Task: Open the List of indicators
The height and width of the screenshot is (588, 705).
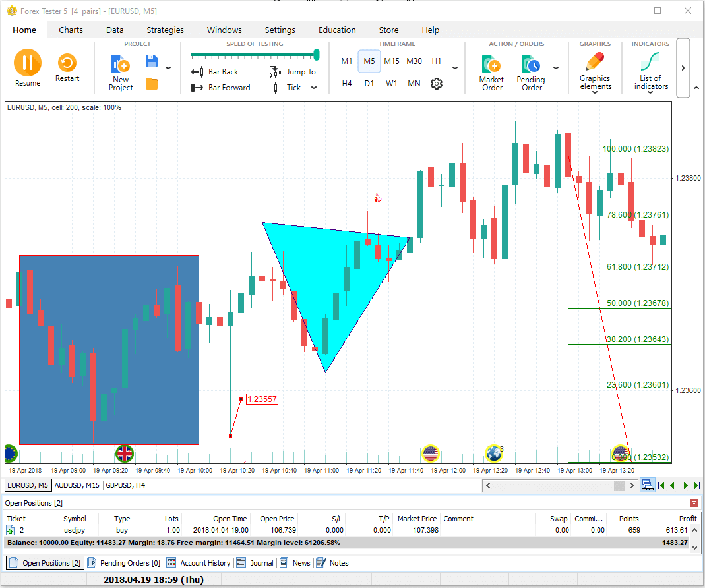Action: [x=650, y=63]
